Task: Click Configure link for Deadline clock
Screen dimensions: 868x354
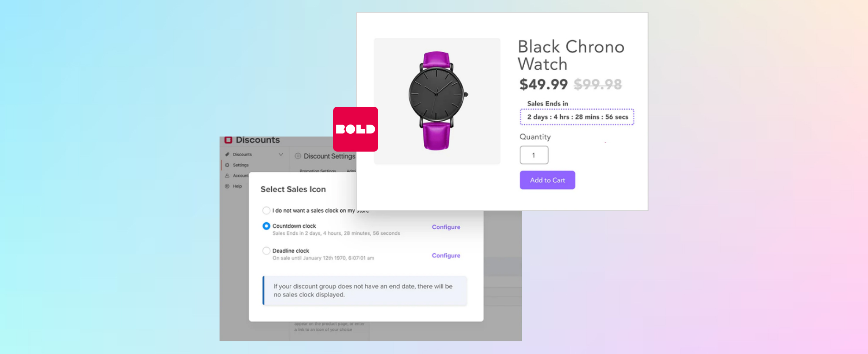Action: click(446, 255)
